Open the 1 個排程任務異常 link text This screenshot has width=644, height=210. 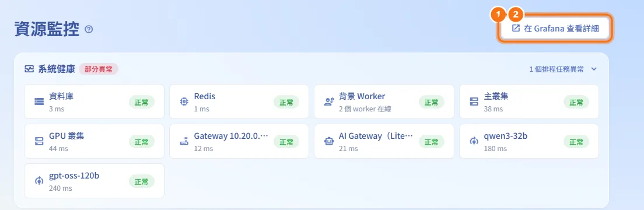point(556,69)
